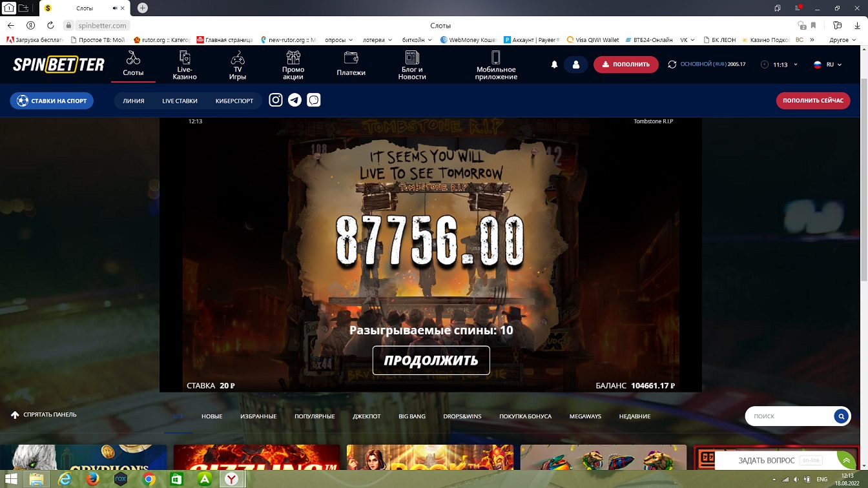Reload the page in browser
This screenshot has height=488, width=868.
(50, 25)
